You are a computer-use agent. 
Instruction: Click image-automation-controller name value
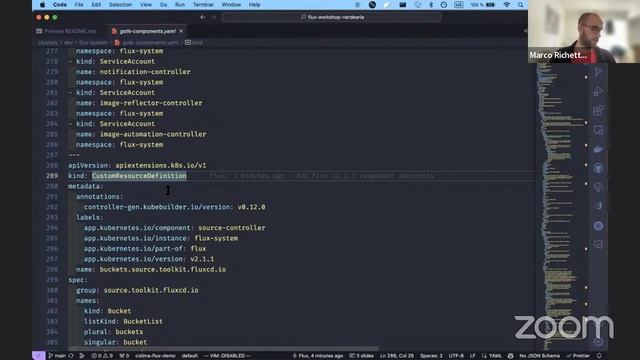(x=153, y=134)
